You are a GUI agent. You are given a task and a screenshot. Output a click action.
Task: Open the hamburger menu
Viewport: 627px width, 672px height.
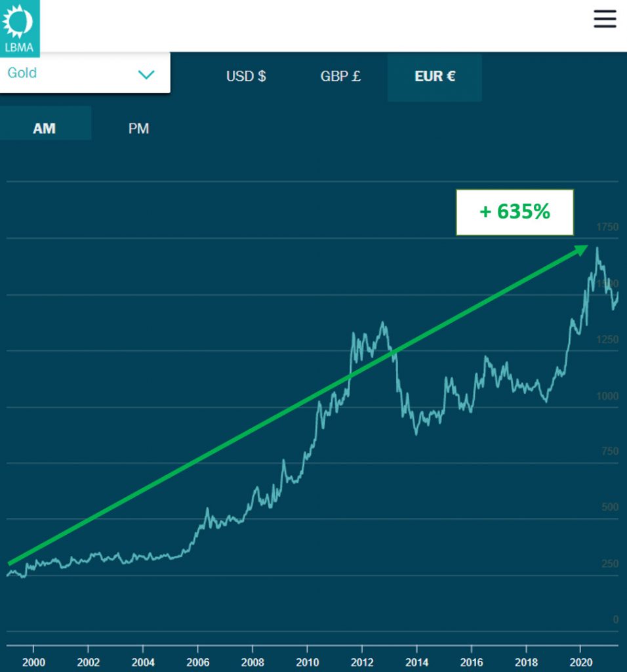coord(605,19)
